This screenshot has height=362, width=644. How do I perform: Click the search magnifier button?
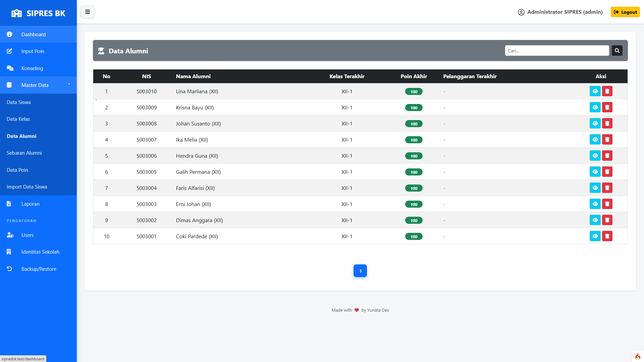tap(617, 51)
